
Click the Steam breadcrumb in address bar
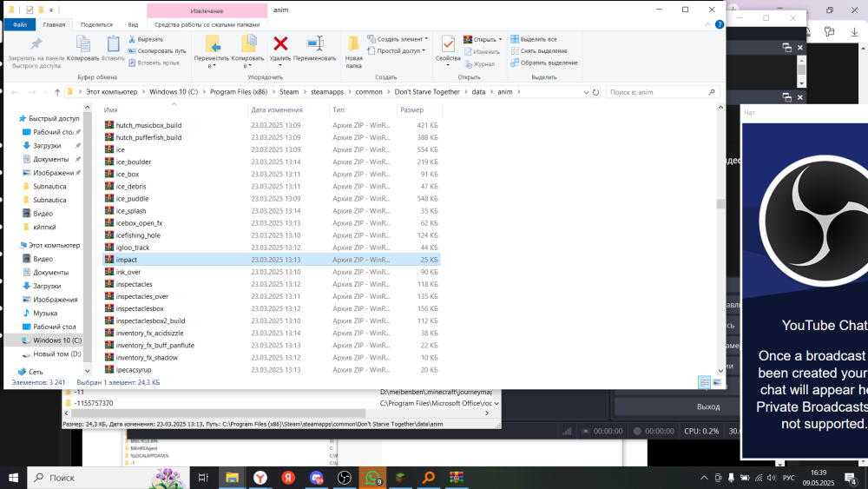point(289,92)
